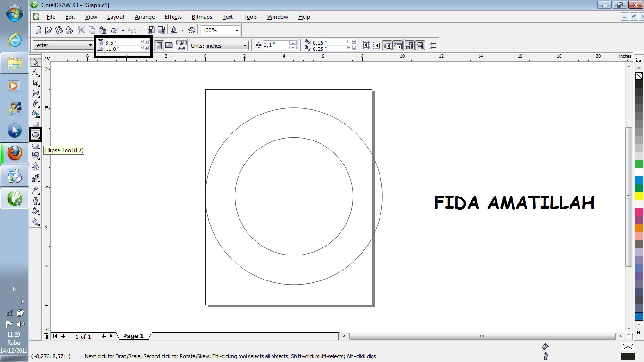Print the document
644x362 pixels.
(69, 30)
